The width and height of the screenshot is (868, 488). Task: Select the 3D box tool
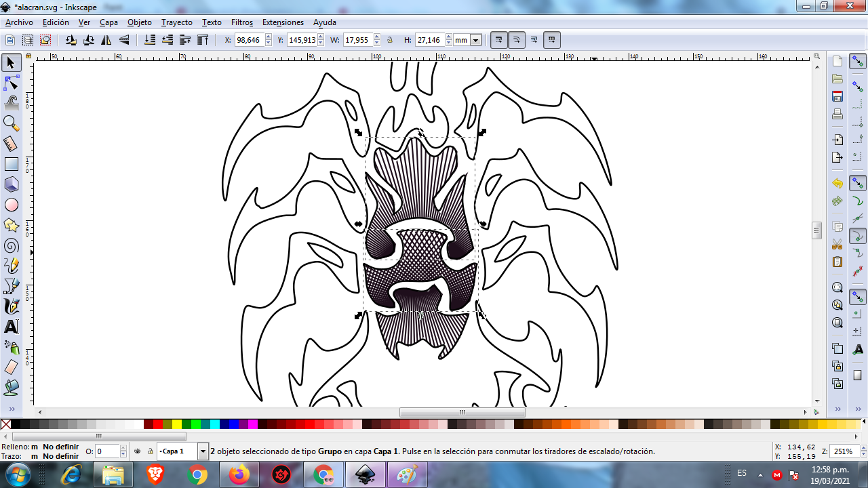click(11, 184)
